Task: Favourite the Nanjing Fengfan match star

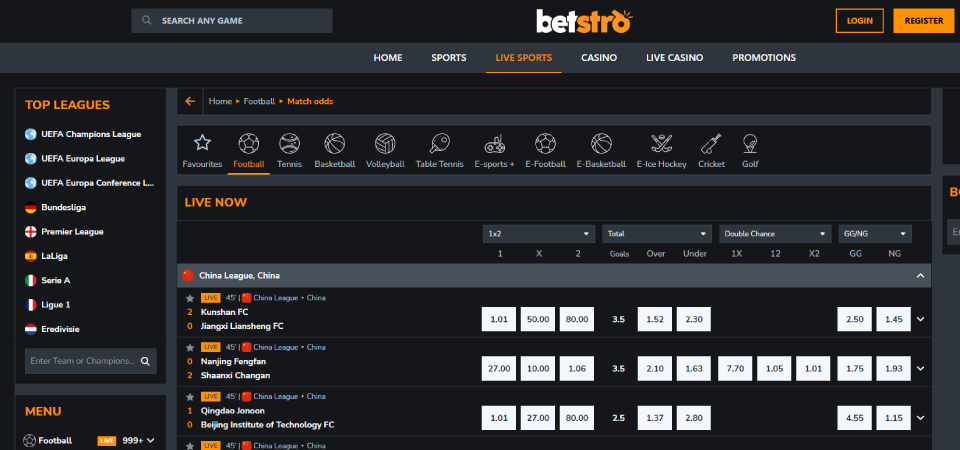Action: click(190, 347)
